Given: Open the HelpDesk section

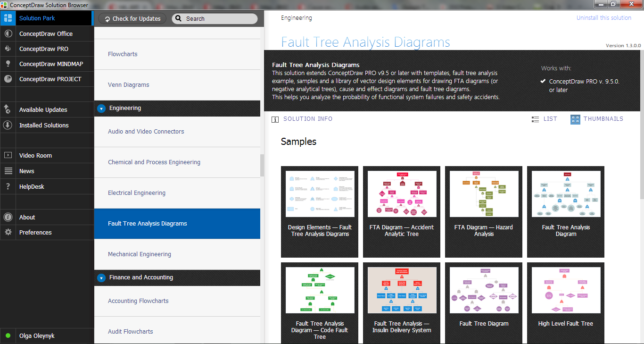Looking at the screenshot, I should coord(32,186).
